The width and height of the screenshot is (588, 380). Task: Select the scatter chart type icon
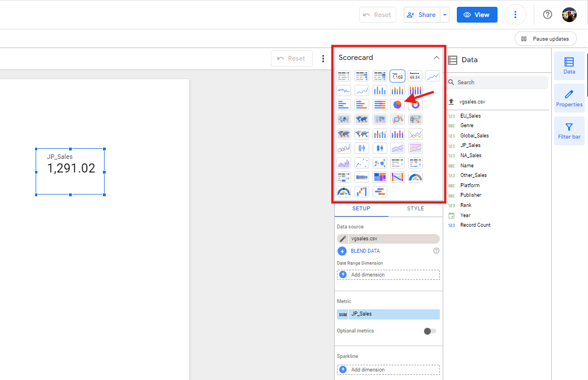pyautogui.click(x=362, y=163)
